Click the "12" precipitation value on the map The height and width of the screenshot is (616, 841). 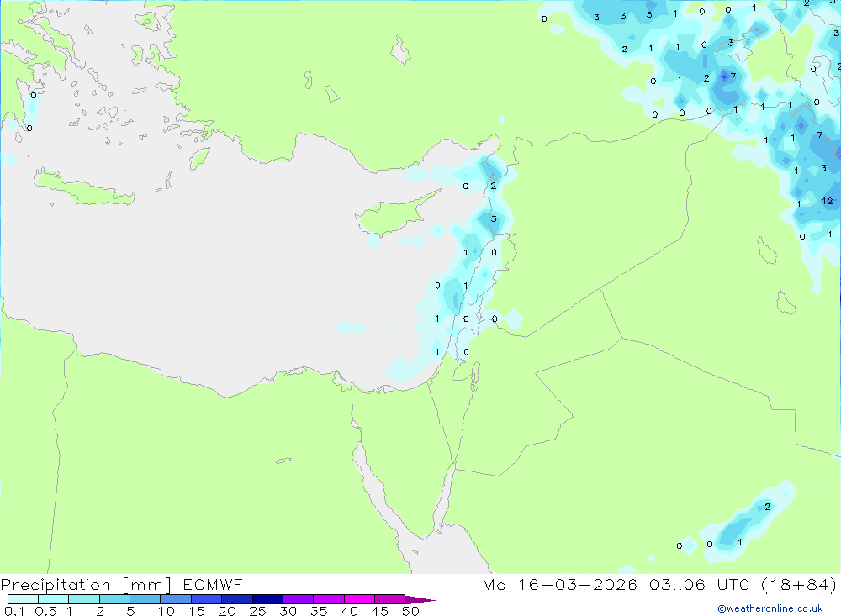click(827, 201)
